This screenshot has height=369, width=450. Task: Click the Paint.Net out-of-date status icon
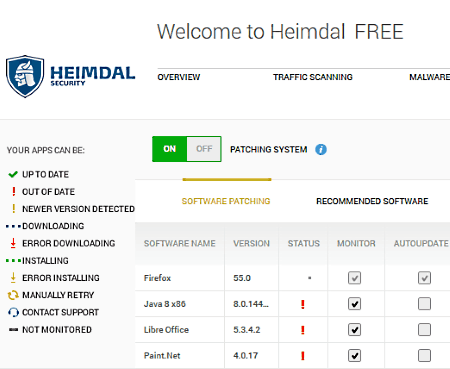coord(303,356)
